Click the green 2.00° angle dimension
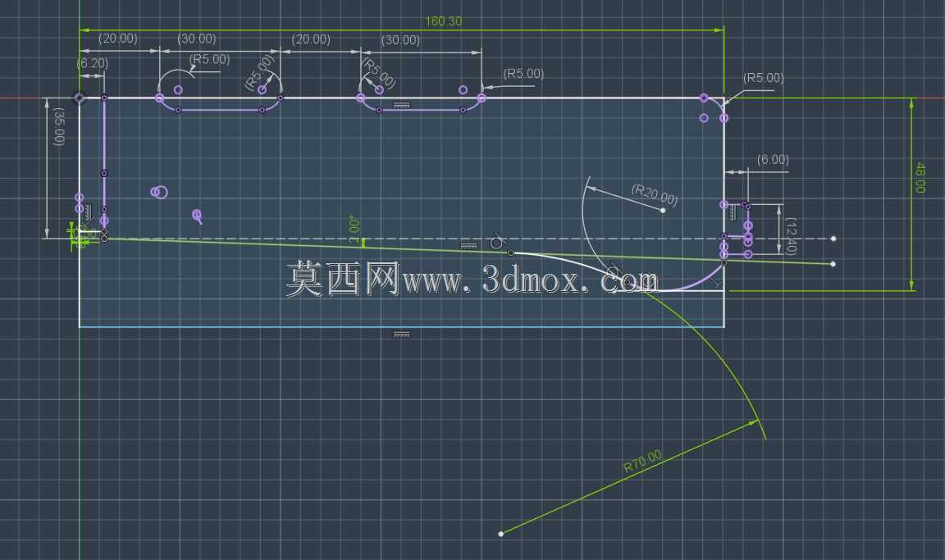The image size is (945, 560). [x=354, y=228]
